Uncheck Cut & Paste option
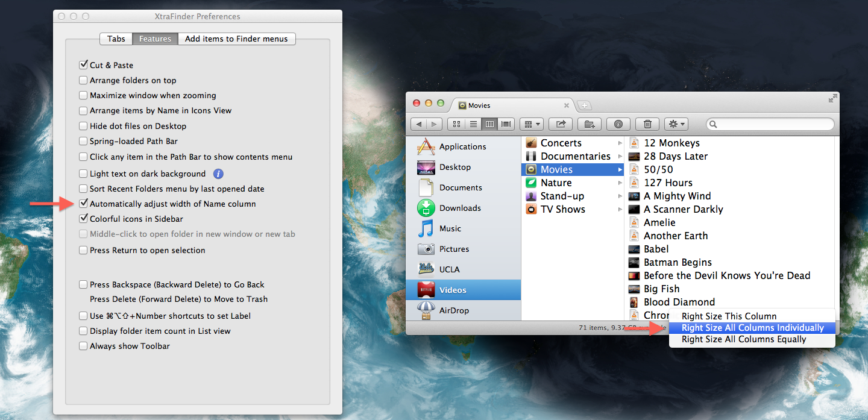 tap(83, 64)
